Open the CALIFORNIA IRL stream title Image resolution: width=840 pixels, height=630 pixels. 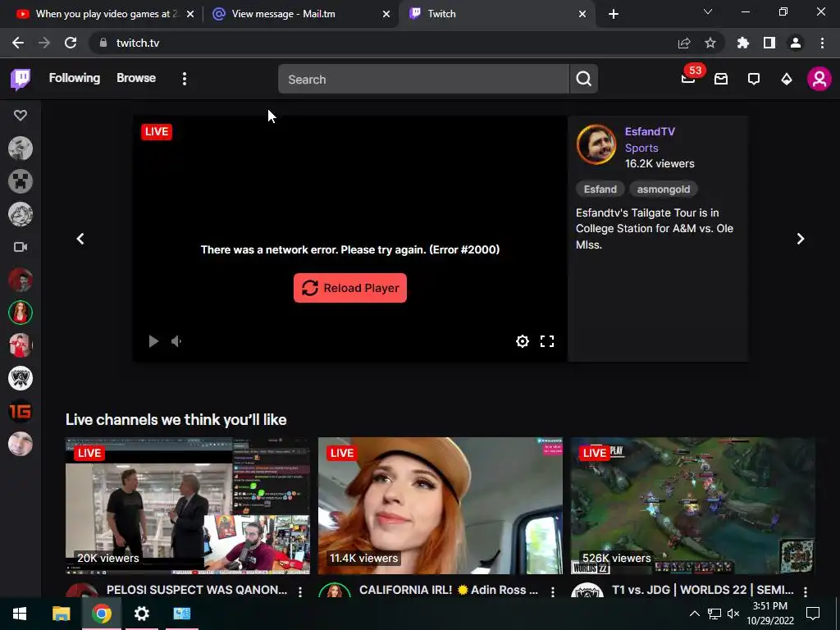(449, 590)
